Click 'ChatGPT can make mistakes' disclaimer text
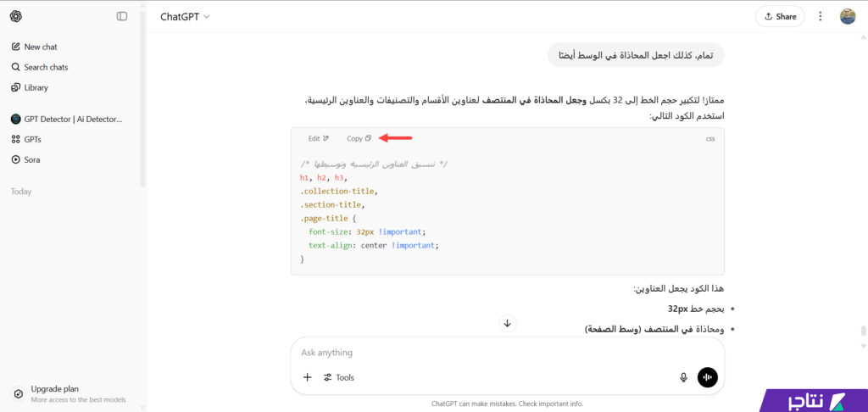868x412 pixels. 507,404
